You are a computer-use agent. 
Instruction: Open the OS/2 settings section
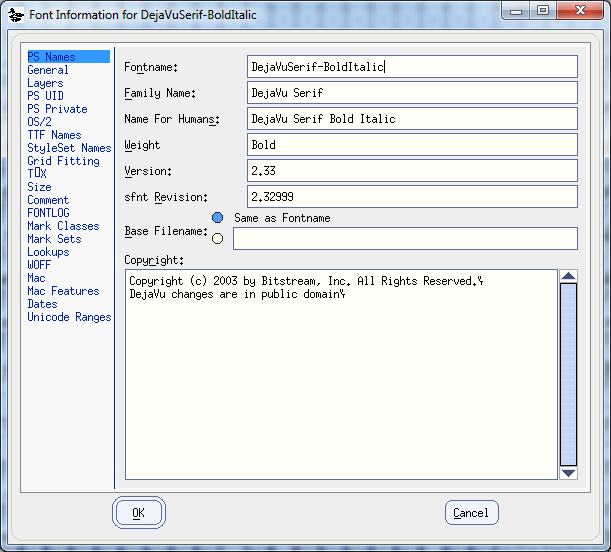(x=39, y=122)
